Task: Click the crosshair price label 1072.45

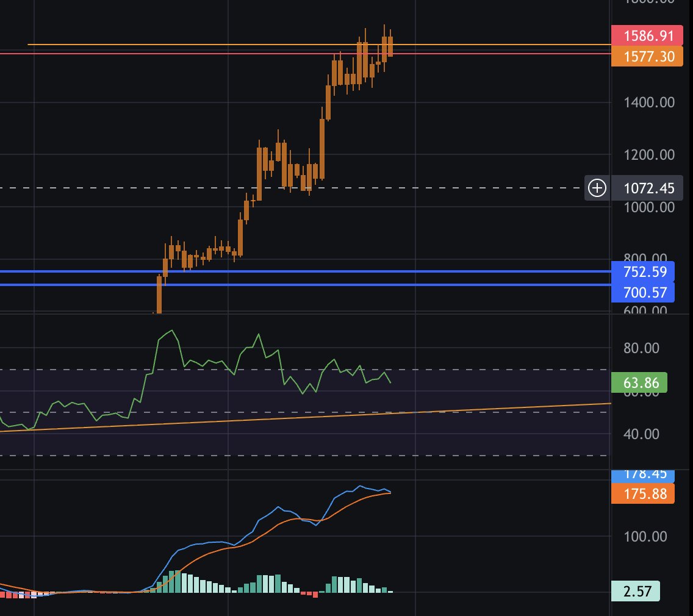Action: [x=648, y=188]
